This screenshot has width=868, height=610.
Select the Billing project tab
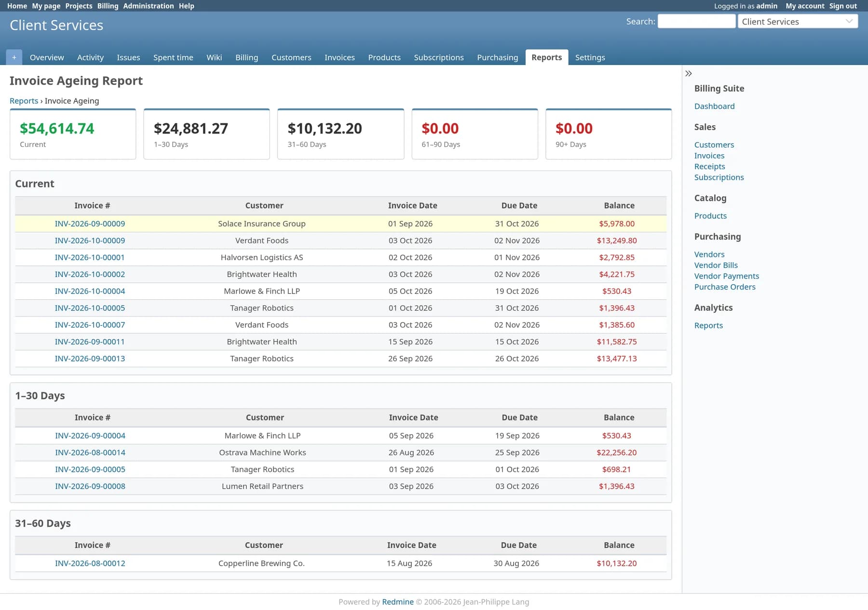pos(246,57)
